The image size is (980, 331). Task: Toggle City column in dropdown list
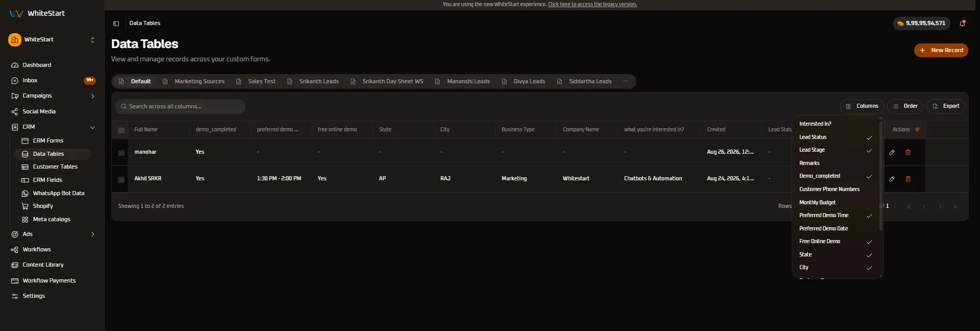(836, 267)
